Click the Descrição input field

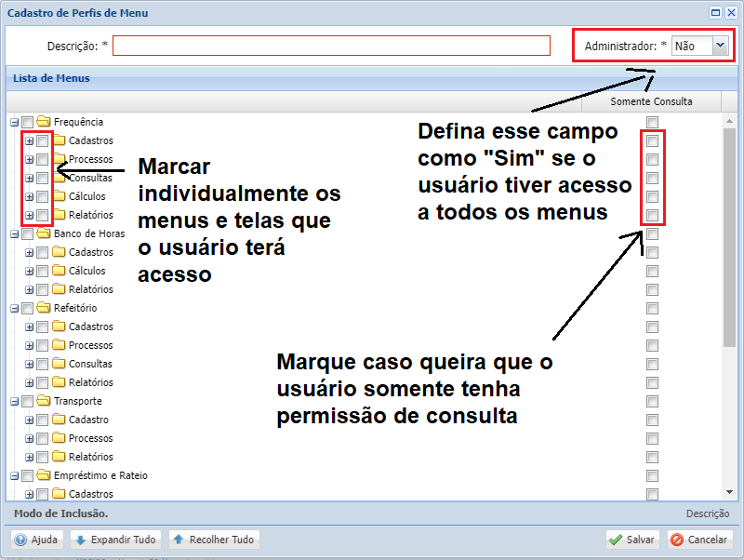pyautogui.click(x=332, y=44)
